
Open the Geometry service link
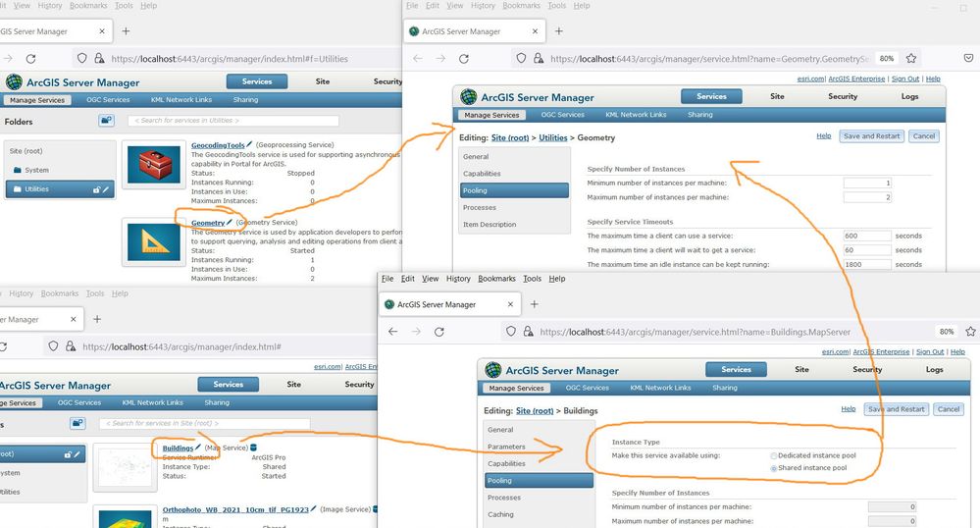pyautogui.click(x=208, y=223)
